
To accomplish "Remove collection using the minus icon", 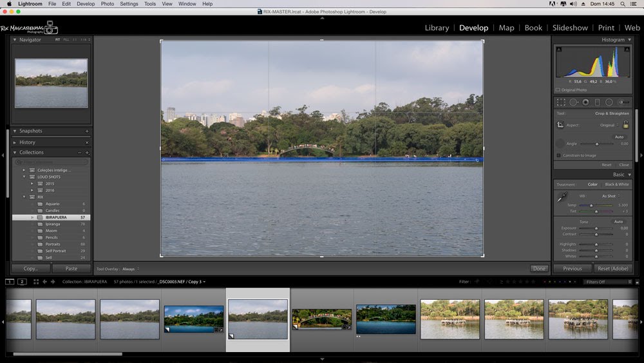I will [80, 153].
